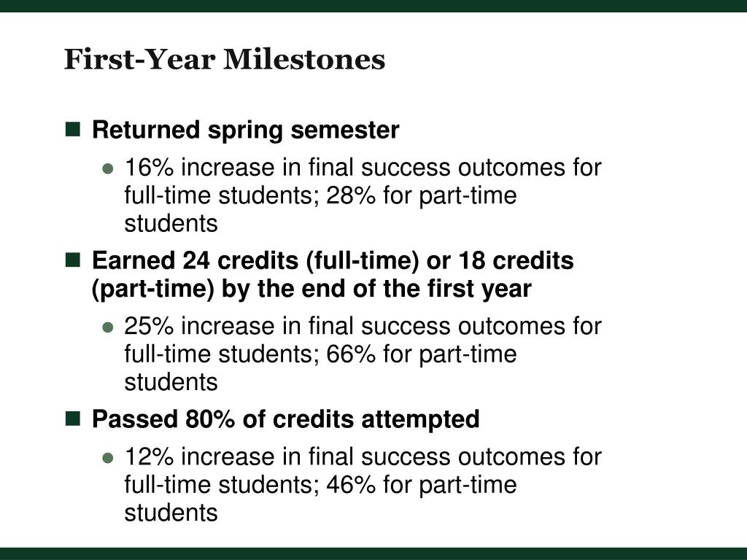Click round bullet before 12% increase

pyautogui.click(x=108, y=458)
